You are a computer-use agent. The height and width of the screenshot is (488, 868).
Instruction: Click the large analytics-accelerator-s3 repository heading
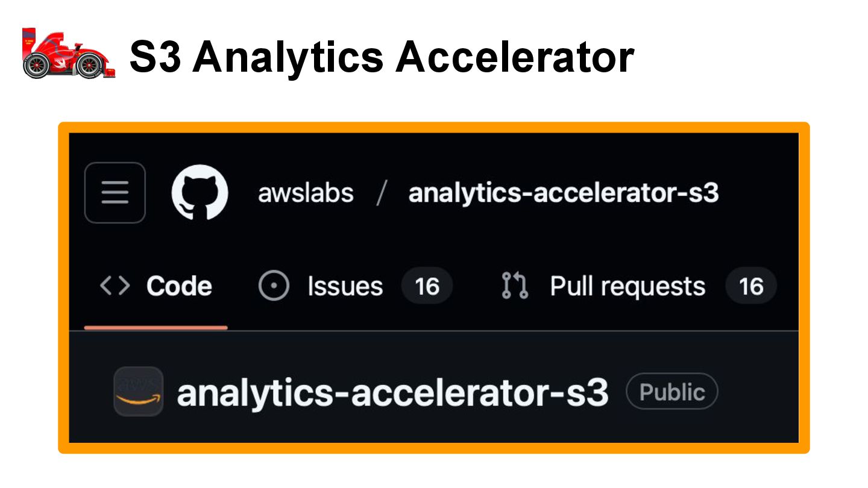(x=392, y=393)
